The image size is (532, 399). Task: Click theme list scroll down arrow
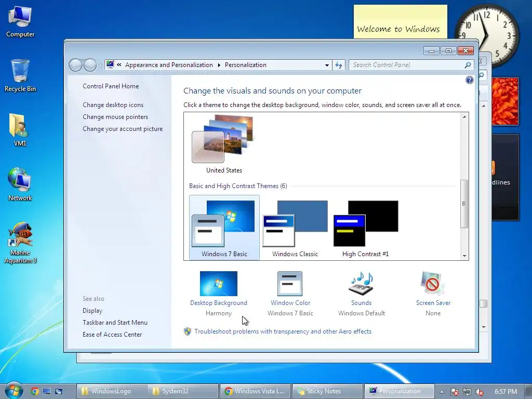tap(464, 256)
